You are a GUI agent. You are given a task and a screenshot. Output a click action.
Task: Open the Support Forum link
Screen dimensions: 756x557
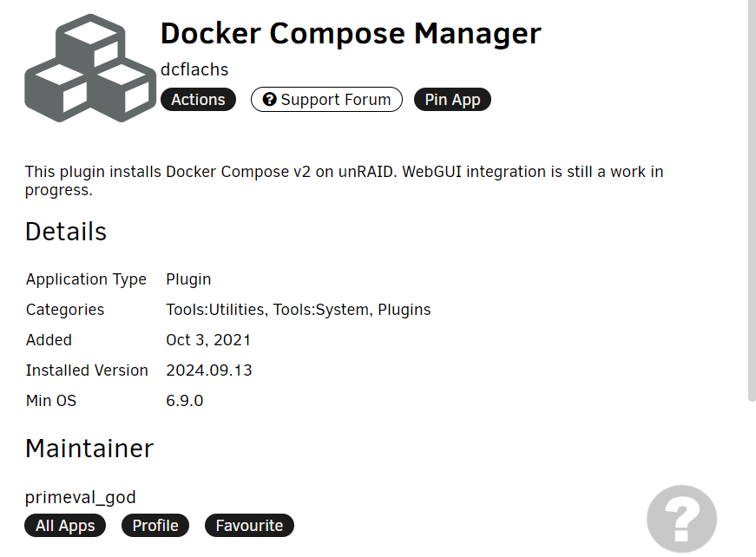[x=326, y=99]
